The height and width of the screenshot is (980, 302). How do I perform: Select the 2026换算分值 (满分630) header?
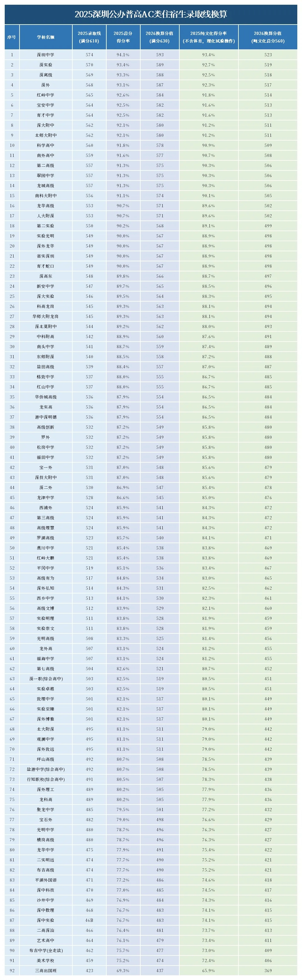[x=159, y=37]
